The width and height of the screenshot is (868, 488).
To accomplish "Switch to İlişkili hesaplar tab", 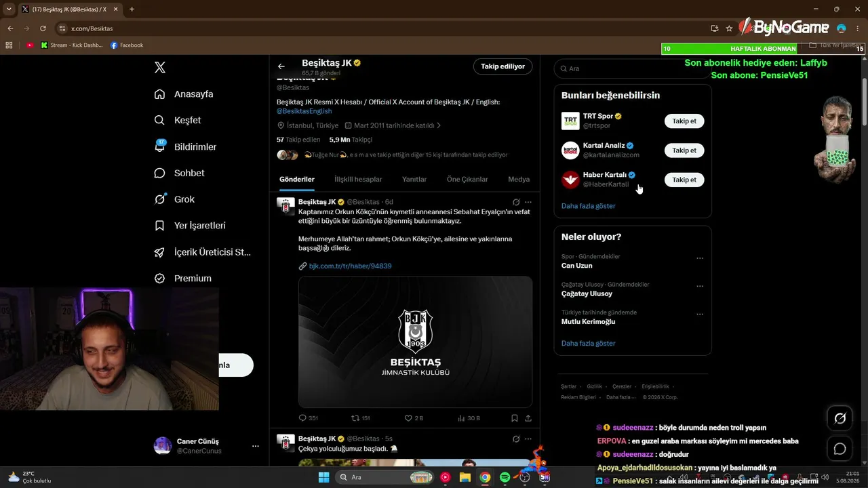I will [358, 180].
